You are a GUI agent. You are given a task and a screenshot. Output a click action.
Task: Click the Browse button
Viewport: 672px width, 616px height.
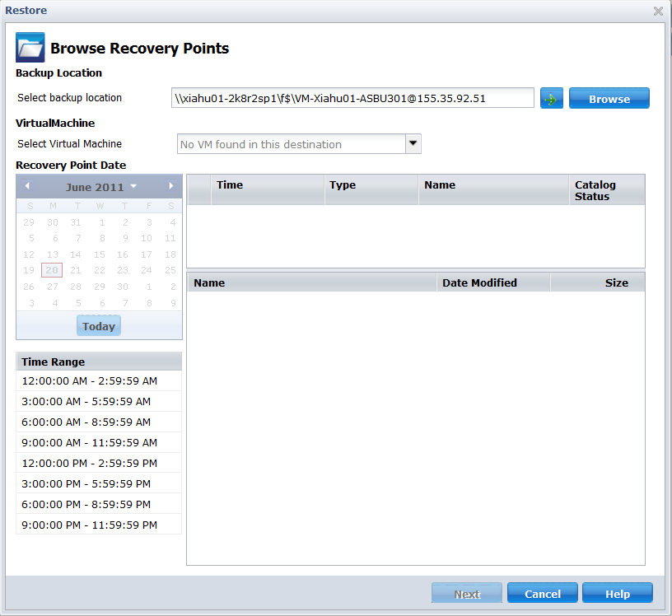pos(609,98)
